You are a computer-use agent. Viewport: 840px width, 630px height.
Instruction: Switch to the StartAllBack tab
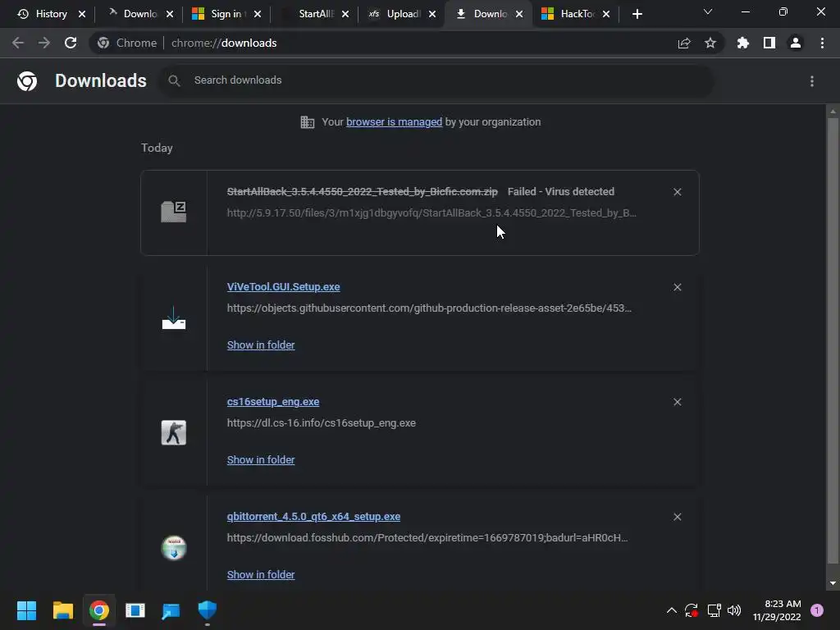coord(316,14)
